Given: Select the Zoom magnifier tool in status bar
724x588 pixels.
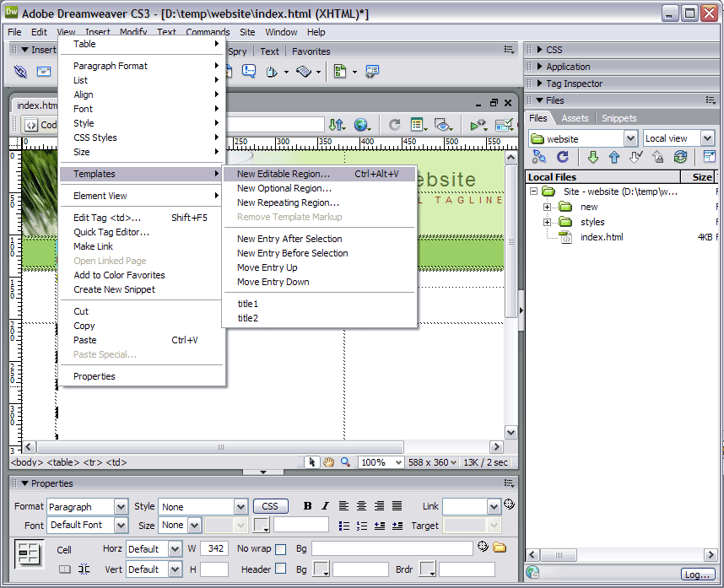Looking at the screenshot, I should pos(345,462).
